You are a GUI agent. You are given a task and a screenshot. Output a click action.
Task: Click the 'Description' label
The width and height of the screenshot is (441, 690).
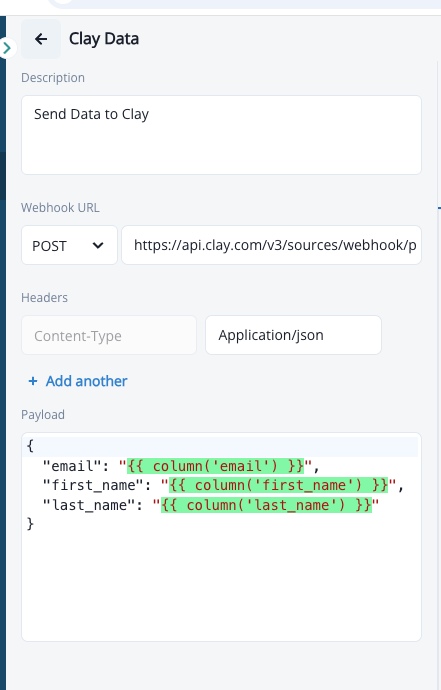pyautogui.click(x=53, y=78)
